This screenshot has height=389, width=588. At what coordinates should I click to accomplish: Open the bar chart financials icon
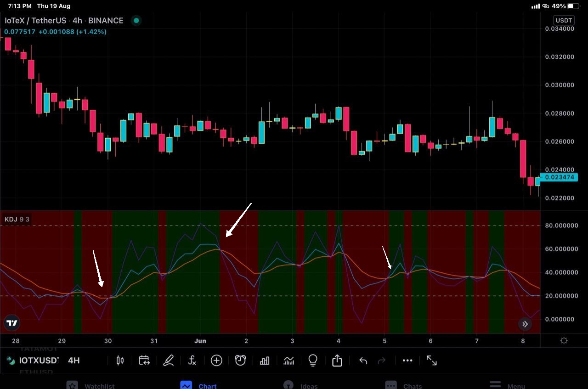(x=265, y=361)
